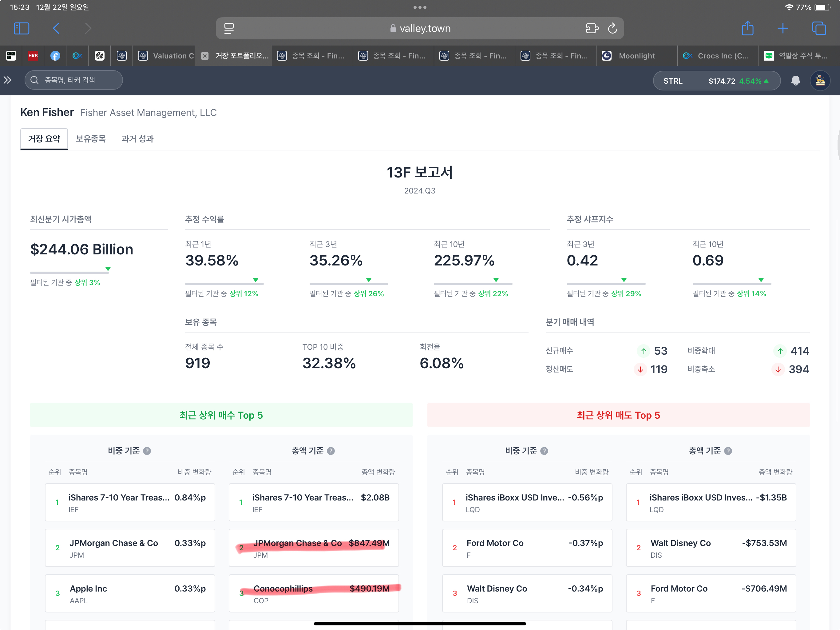Click the 최근 상위 매수 Top 5 header
Viewport: 840px width, 630px height.
coord(221,415)
